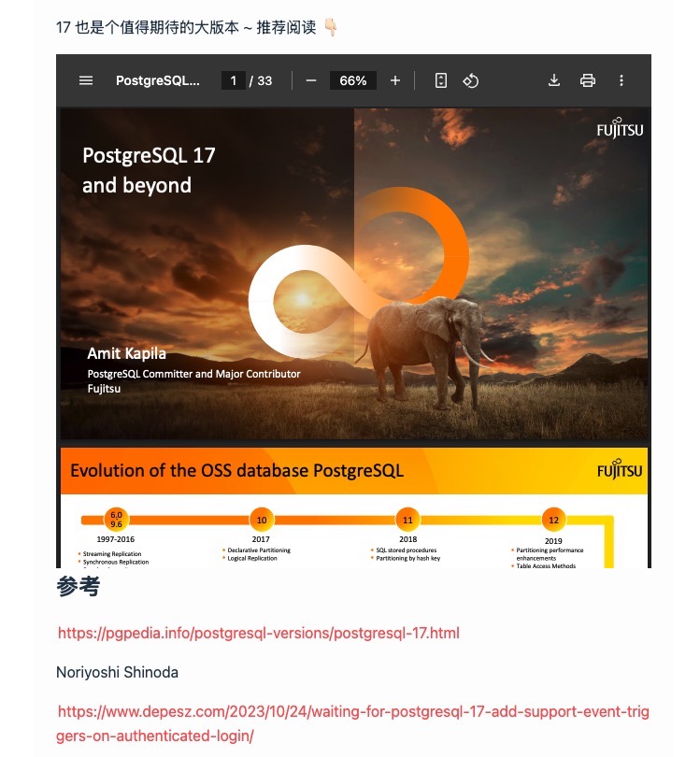700x757 pixels.
Task: Select the version 11 timeline marker
Action: click(x=407, y=520)
